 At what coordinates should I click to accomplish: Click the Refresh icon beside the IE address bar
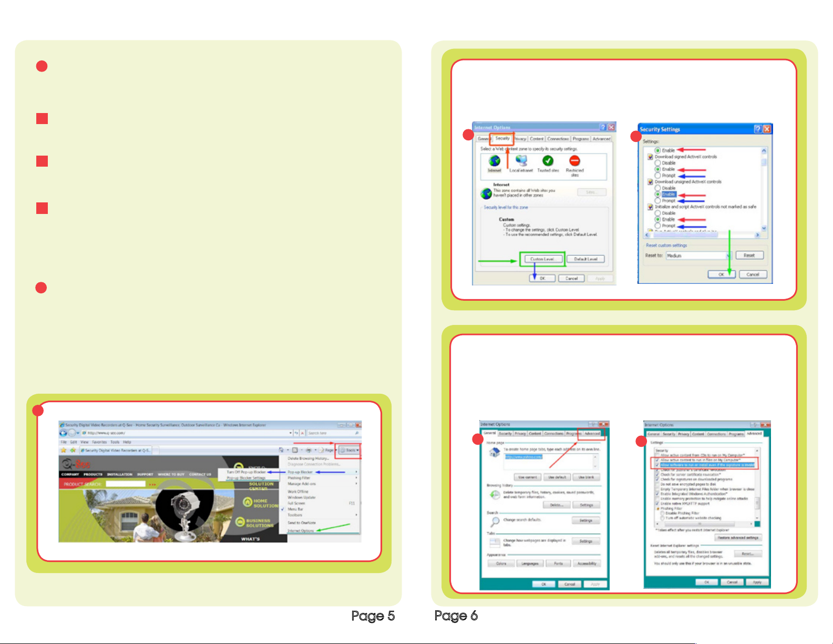tap(296, 433)
